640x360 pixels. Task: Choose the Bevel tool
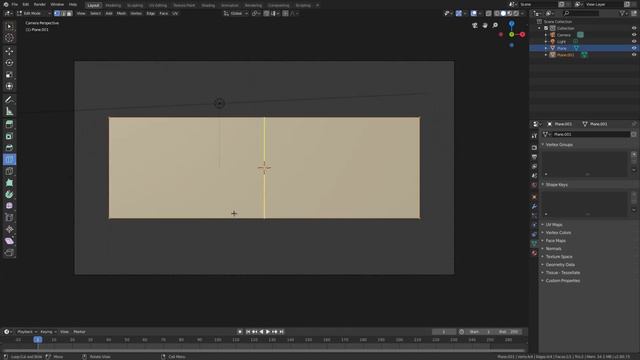click(x=9, y=148)
